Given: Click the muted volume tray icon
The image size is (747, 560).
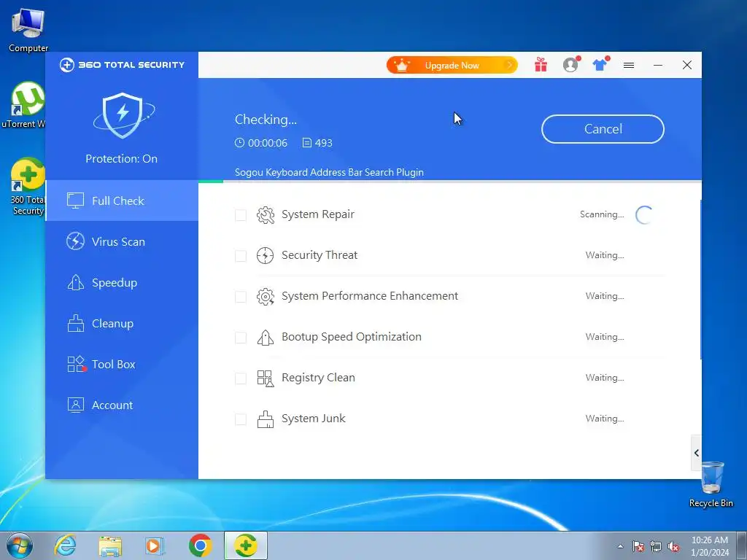Looking at the screenshot, I should coord(673,547).
